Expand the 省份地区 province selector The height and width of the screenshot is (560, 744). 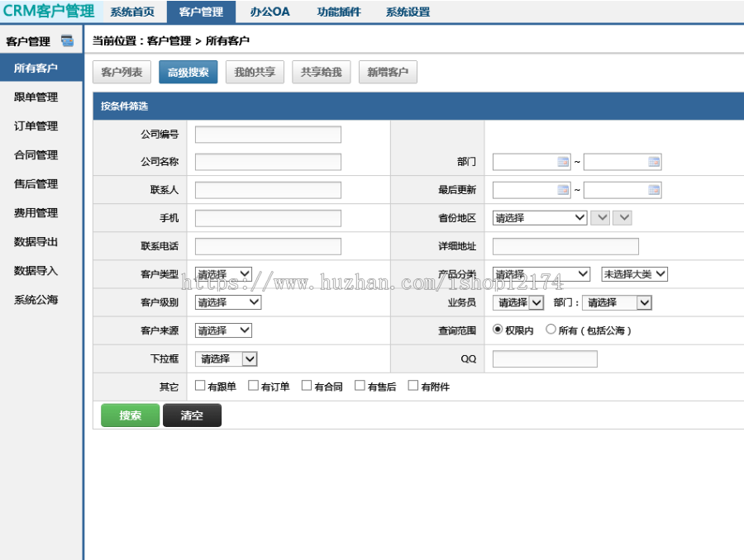coord(539,217)
